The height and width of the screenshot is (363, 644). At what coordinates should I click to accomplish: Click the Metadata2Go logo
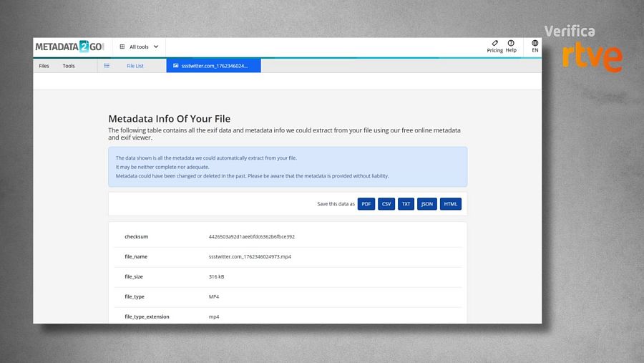tap(69, 47)
